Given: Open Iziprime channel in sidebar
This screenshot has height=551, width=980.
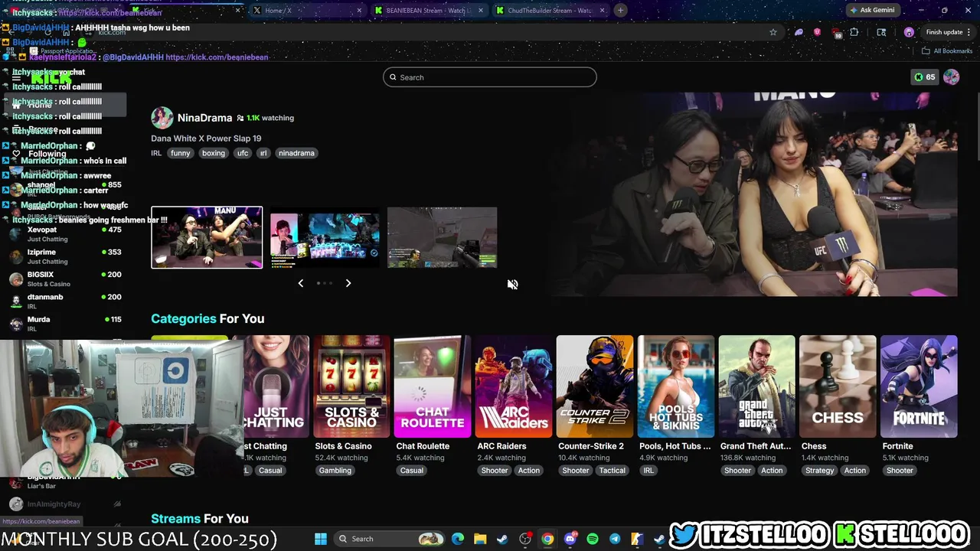Looking at the screenshot, I should click(x=65, y=256).
